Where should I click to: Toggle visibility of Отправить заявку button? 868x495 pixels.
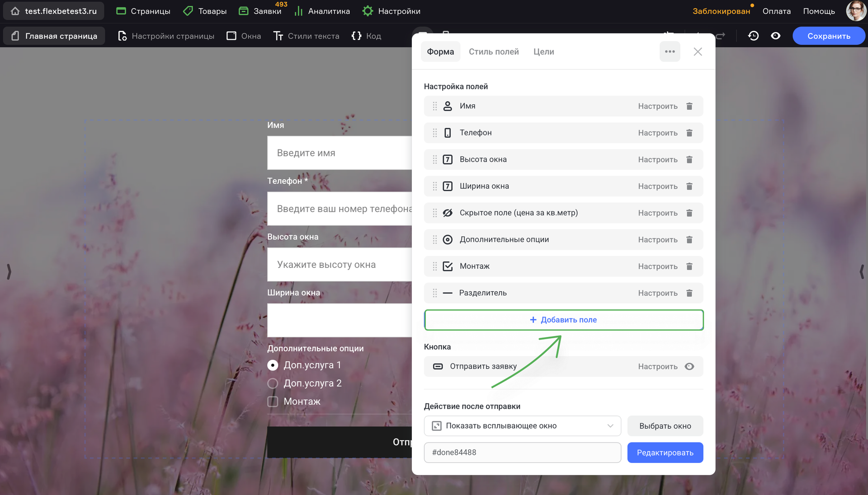click(x=689, y=366)
